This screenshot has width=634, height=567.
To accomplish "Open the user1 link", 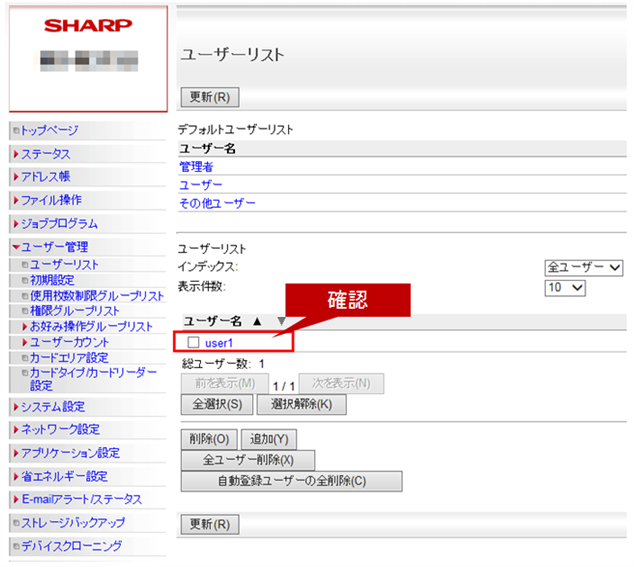I will point(219,343).
